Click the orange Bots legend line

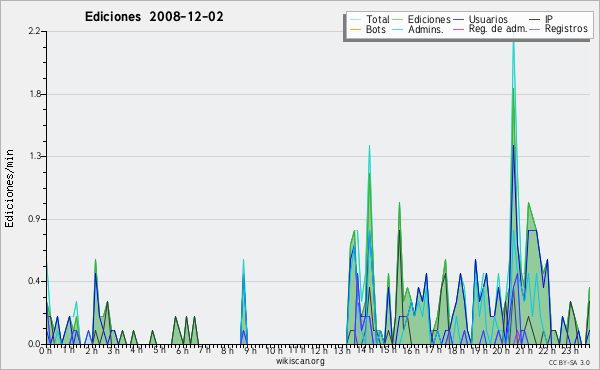[x=355, y=29]
